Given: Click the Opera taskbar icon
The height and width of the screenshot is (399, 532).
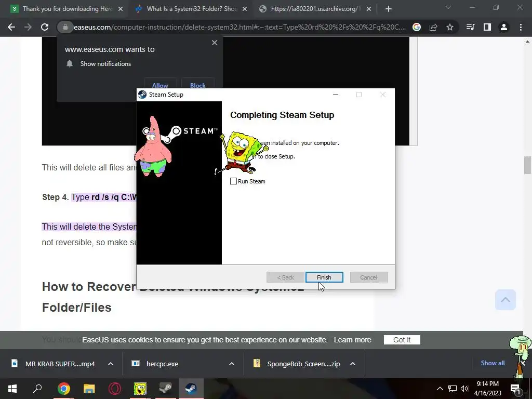Looking at the screenshot, I should pos(115,389).
